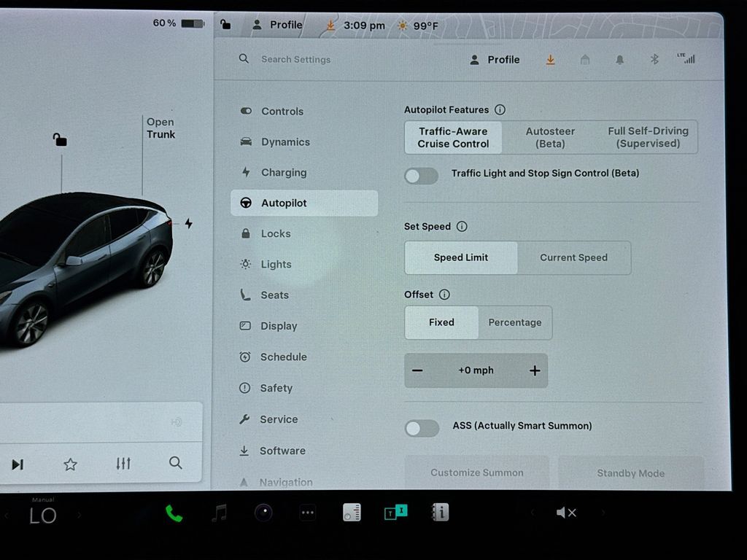Skip to next track in media player
The width and height of the screenshot is (747, 560).
point(18,464)
